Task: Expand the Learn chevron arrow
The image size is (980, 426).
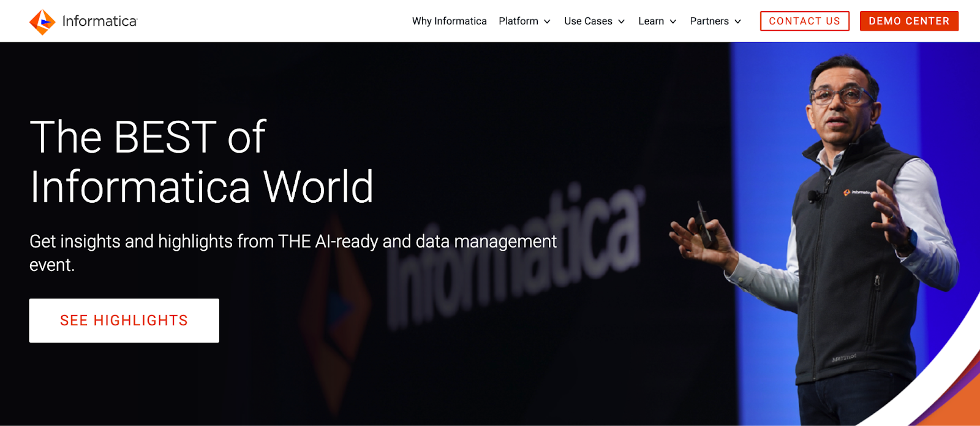Action: (x=673, y=21)
